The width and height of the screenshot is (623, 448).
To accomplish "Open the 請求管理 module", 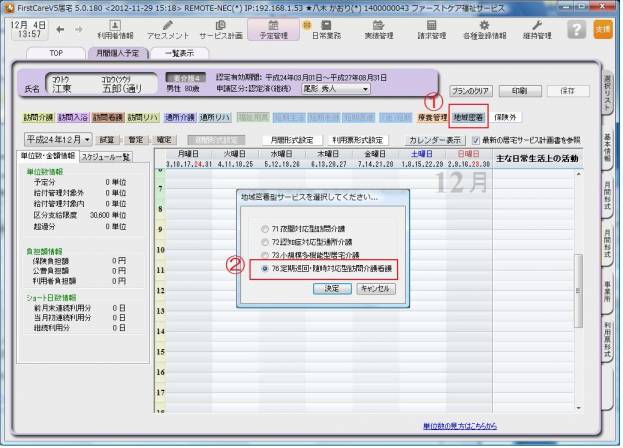I will [428, 29].
